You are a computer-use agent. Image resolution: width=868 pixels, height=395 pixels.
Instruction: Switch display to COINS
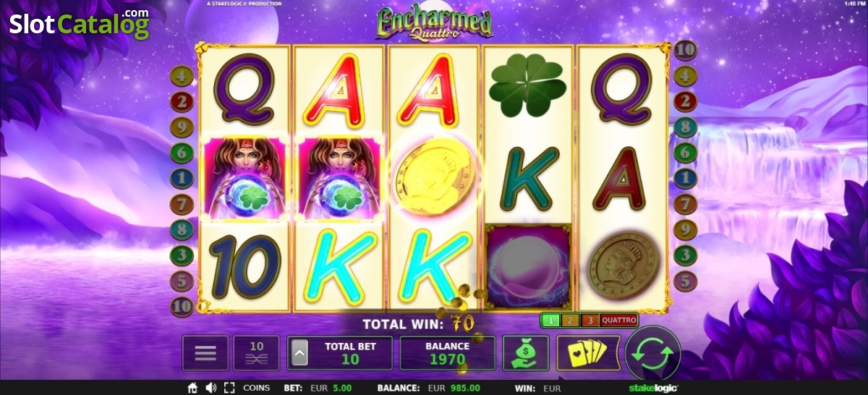pos(256,388)
